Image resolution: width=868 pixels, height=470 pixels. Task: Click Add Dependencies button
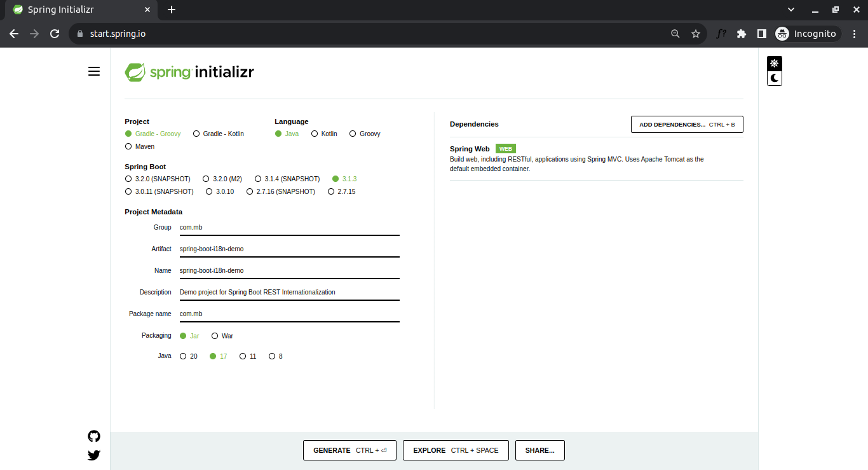click(x=687, y=125)
